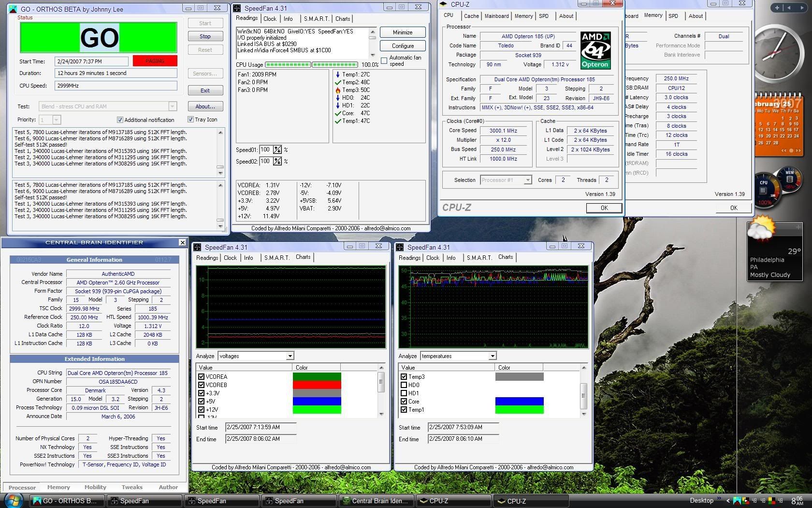The height and width of the screenshot is (508, 812).
Task: Click the sidebar previous gadgets arrow
Action: coord(789,7)
